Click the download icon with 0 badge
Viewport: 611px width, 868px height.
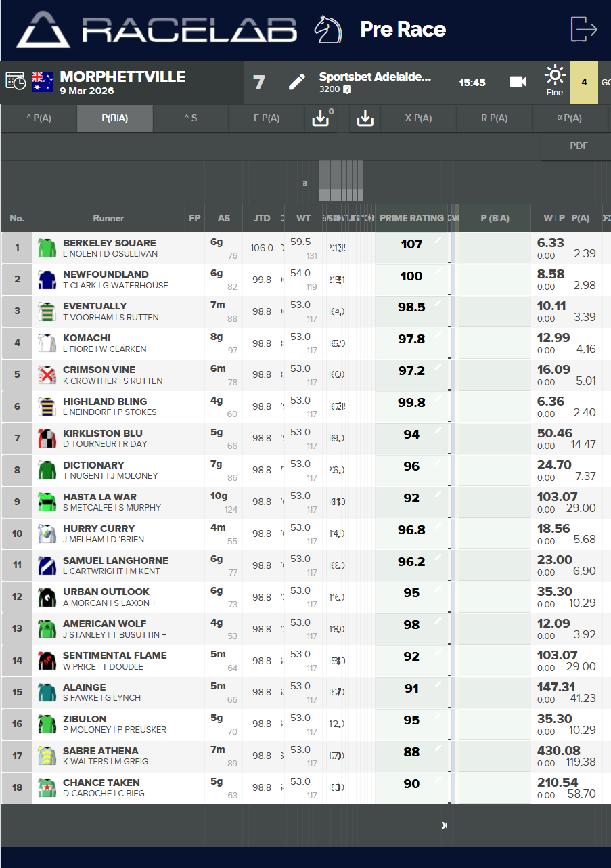319,118
